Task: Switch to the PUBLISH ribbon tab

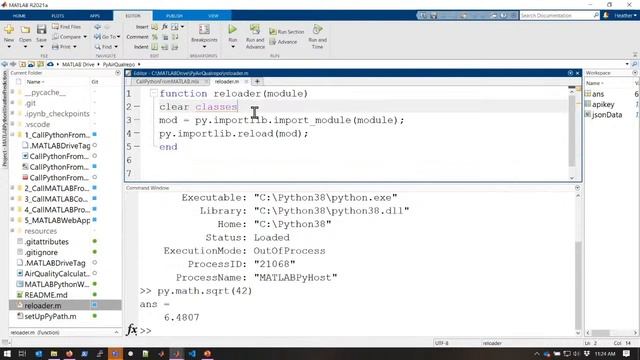Action: click(x=174, y=16)
